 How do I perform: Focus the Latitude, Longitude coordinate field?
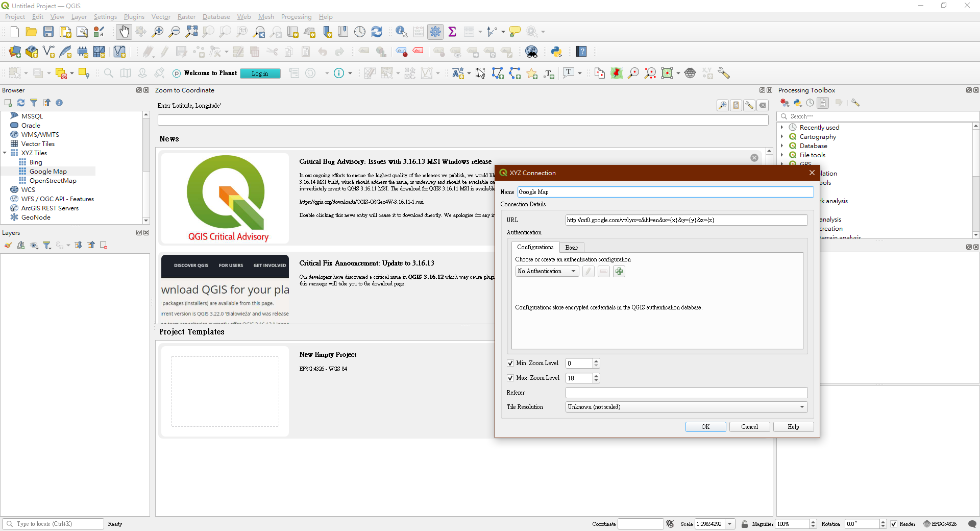[x=463, y=120]
